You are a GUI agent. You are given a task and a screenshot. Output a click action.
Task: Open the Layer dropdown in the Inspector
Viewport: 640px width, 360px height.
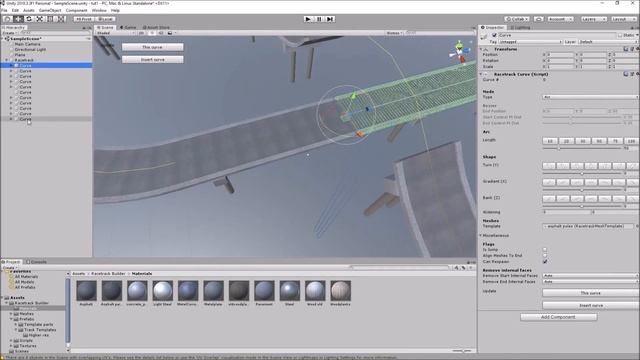[x=609, y=42]
